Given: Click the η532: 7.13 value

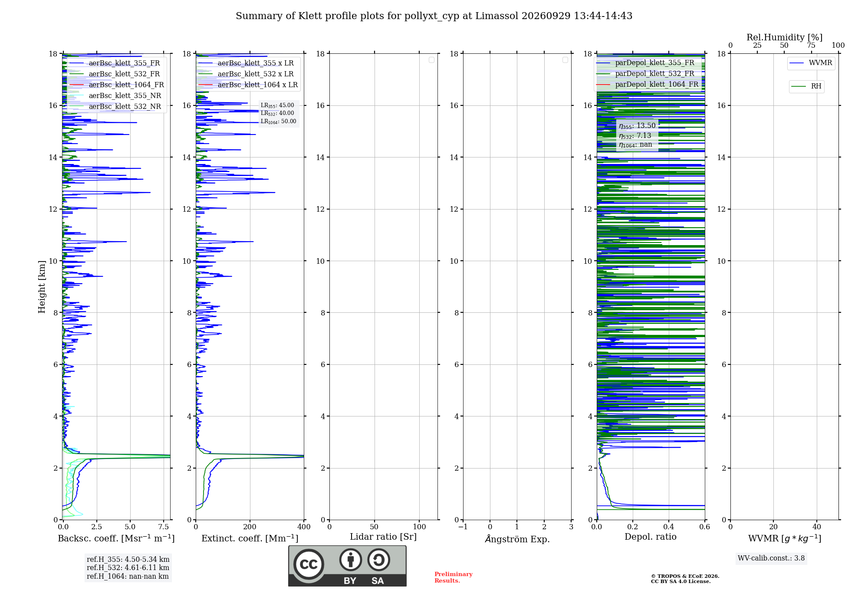Looking at the screenshot, I should tap(635, 136).
